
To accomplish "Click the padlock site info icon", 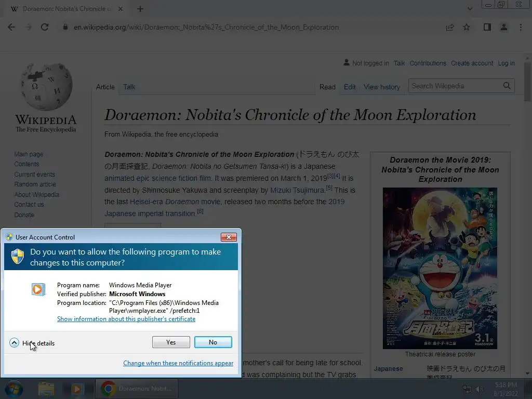I will click(x=65, y=27).
